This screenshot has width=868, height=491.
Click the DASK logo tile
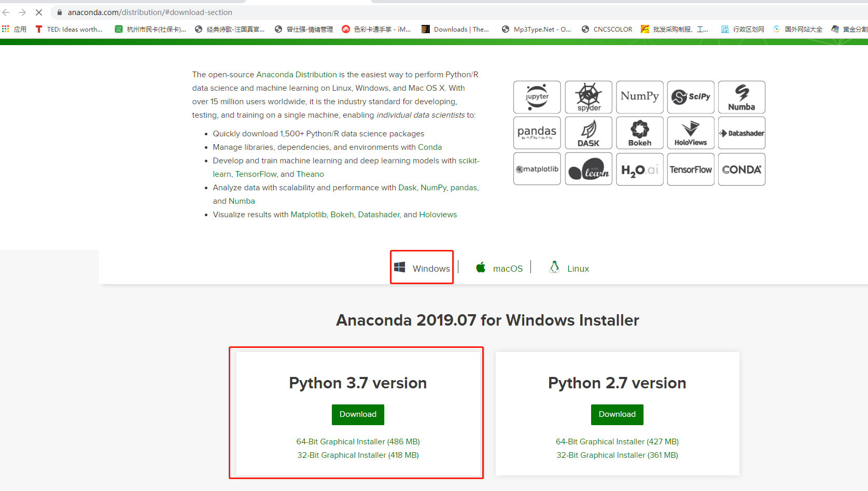coord(589,133)
